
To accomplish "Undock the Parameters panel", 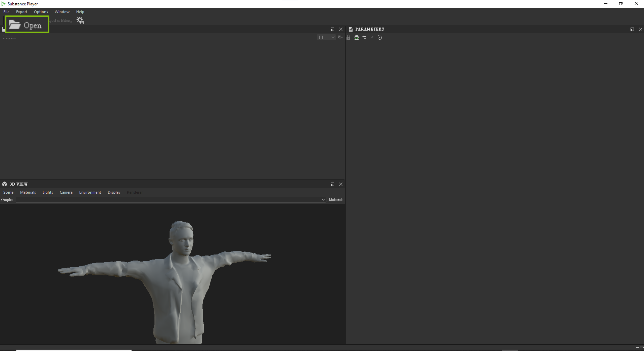I will (x=632, y=29).
